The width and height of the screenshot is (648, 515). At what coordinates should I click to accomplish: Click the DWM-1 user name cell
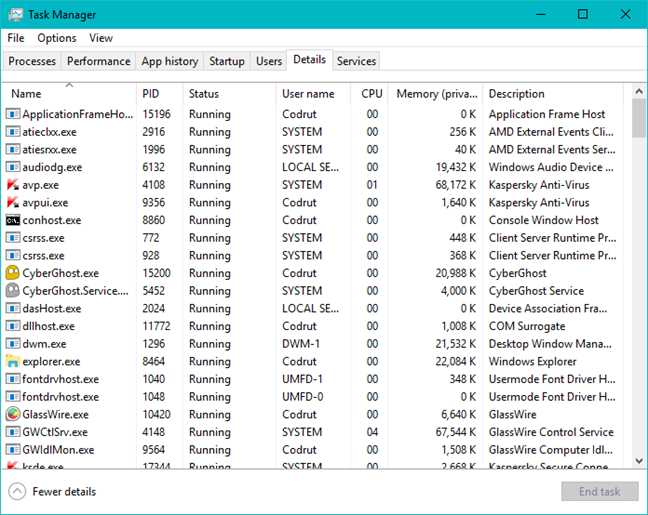point(301,344)
